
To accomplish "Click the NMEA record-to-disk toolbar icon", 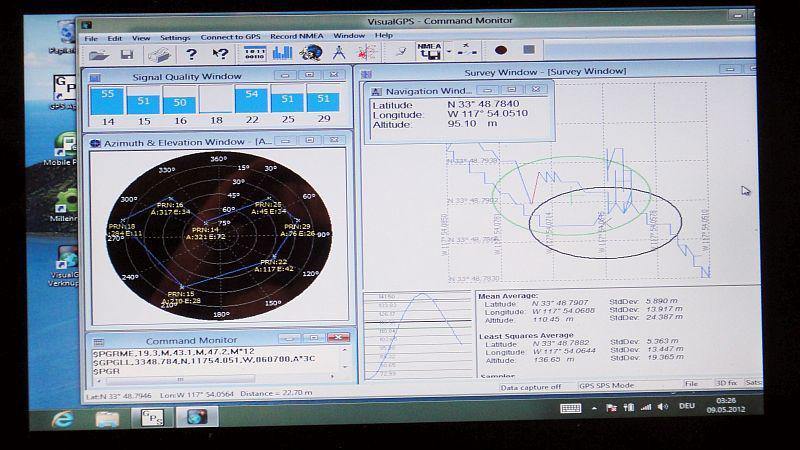I will coord(429,51).
